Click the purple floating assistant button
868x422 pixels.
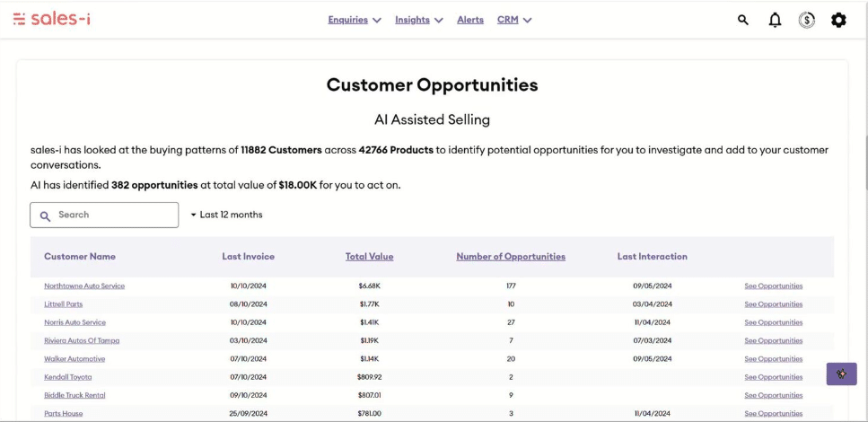[841, 374]
